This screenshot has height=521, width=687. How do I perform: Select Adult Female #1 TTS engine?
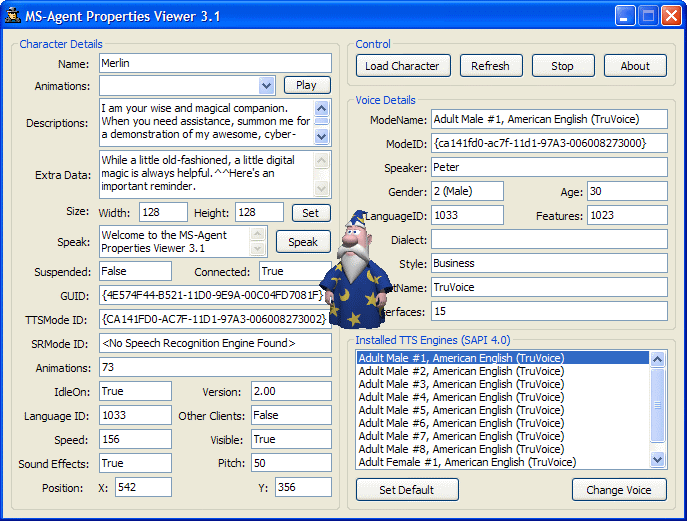click(x=466, y=462)
